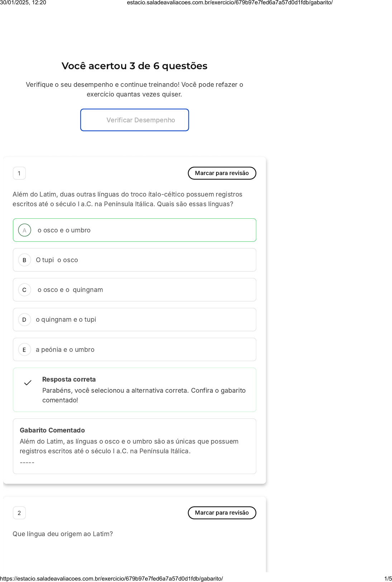Select radio circle D for quingnam e tupi
Image resolution: width=392 pixels, height=582 pixels.
point(24,320)
